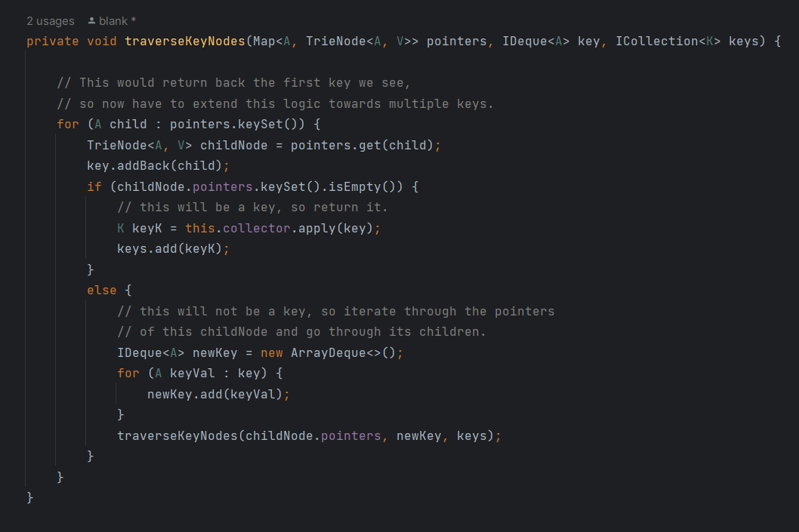Click the author person icon beside blank

[92, 21]
